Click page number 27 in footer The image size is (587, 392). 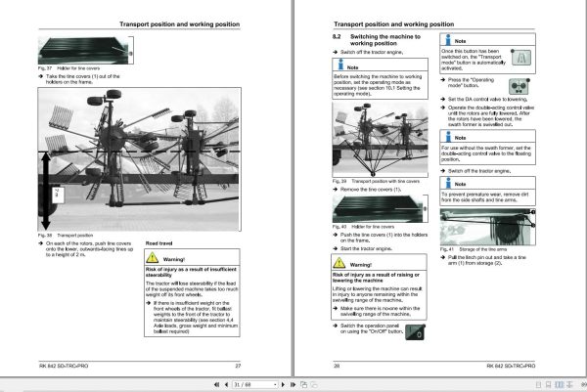[x=238, y=366]
